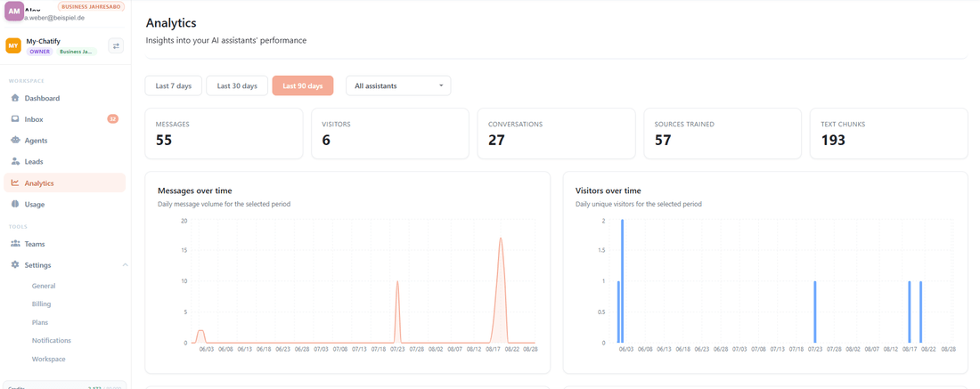980x389 pixels.
Task: Open Notifications settings
Action: tap(52, 341)
